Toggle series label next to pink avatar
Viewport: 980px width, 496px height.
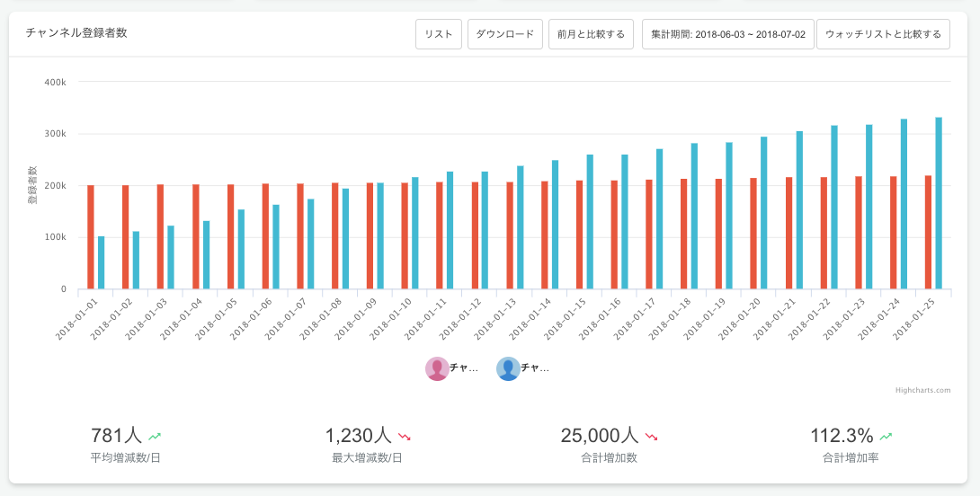click(x=464, y=368)
